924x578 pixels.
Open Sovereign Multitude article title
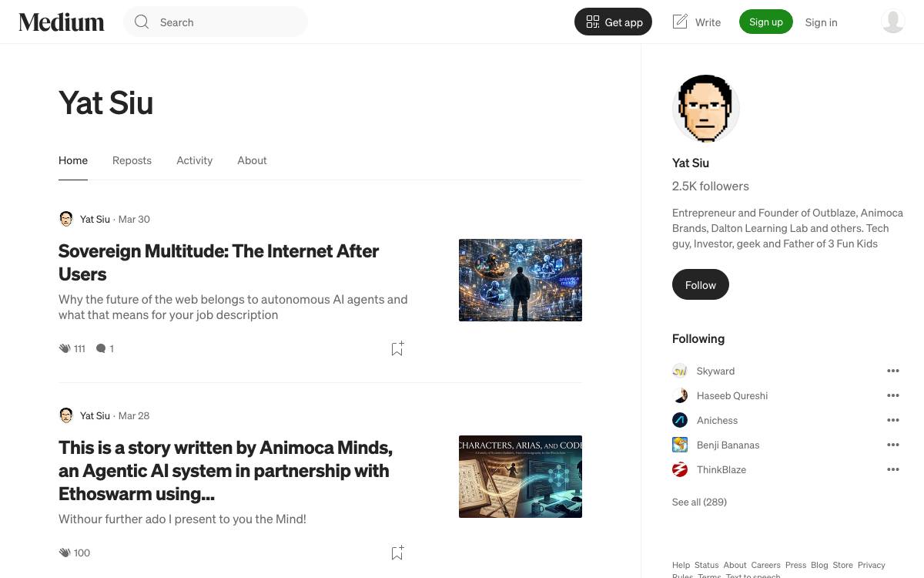point(219,262)
